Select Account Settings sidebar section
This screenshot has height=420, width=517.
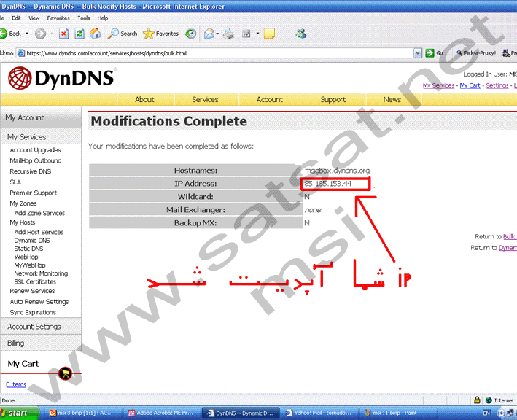click(41, 327)
